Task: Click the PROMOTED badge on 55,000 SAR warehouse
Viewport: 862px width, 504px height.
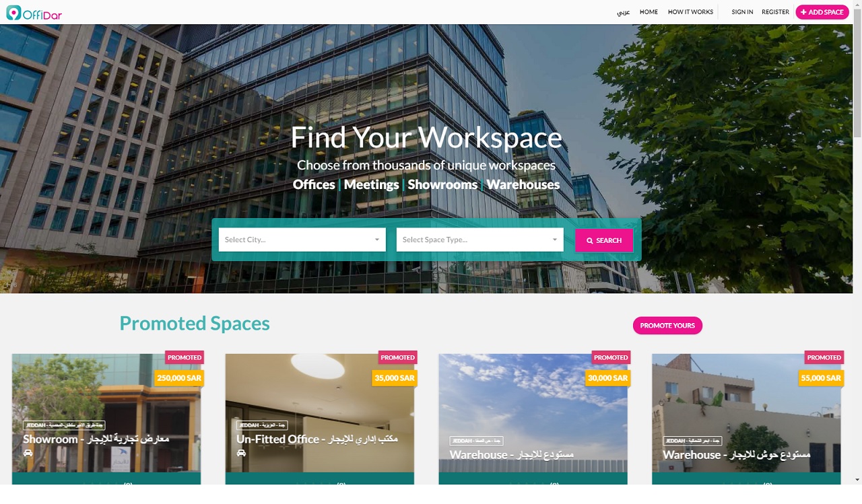Action: (x=824, y=357)
